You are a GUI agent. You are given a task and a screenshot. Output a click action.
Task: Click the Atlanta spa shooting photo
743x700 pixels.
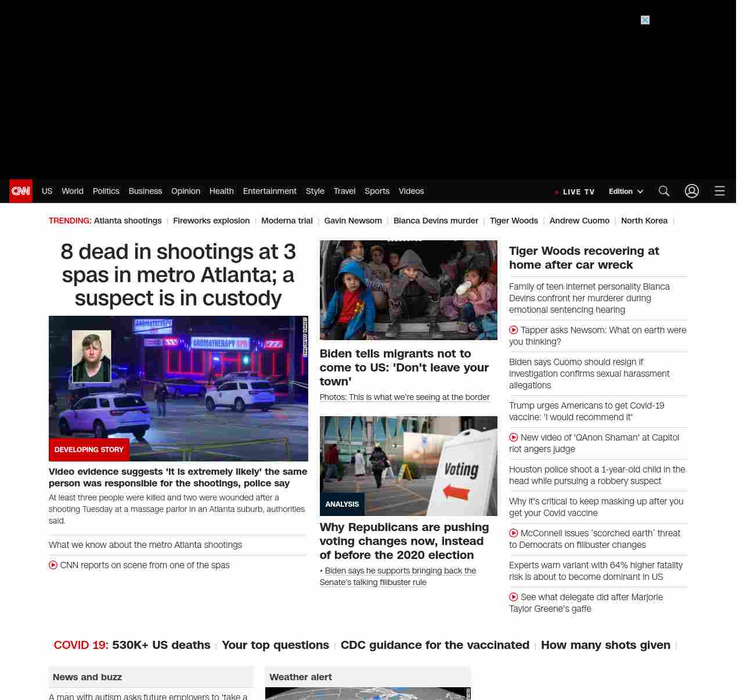pyautogui.click(x=178, y=388)
